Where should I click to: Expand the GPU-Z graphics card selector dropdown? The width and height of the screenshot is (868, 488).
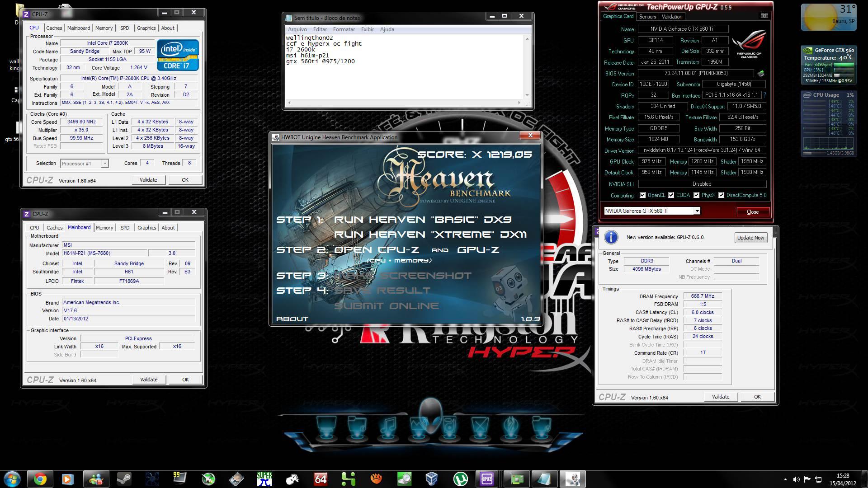tap(697, 211)
